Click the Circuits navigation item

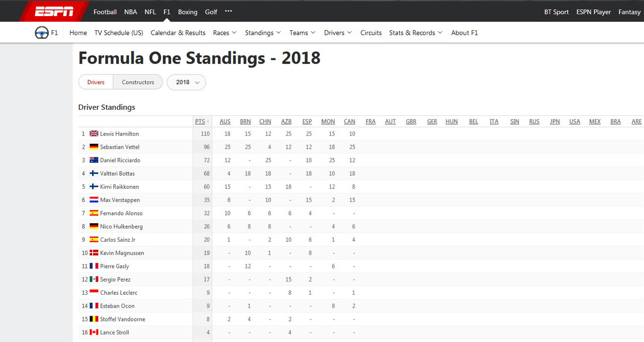(371, 33)
